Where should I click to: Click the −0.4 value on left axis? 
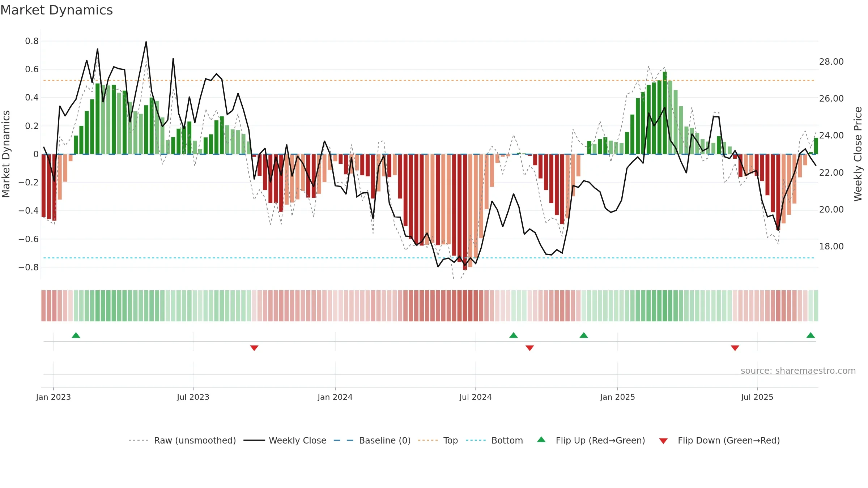click(29, 211)
